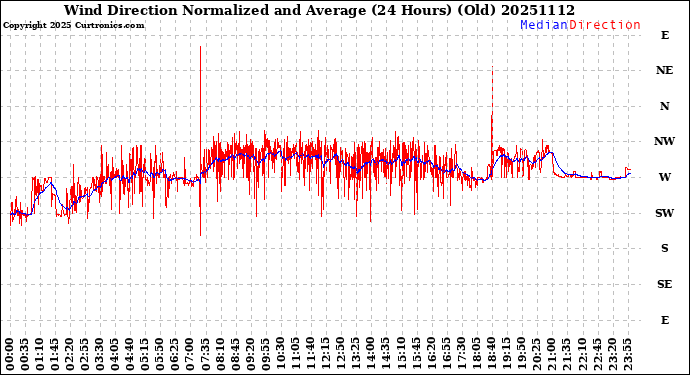Click the '07:00' time label
This screenshot has width=690, height=375.
coord(190,355)
